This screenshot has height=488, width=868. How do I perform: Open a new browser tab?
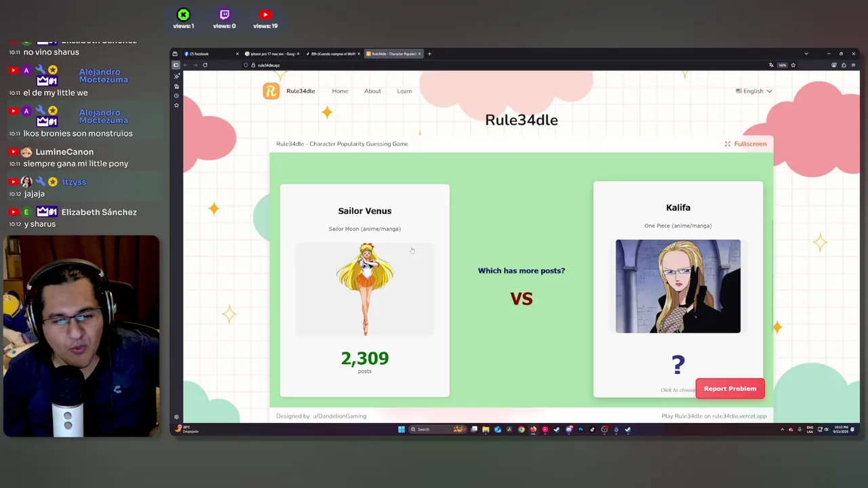click(429, 54)
